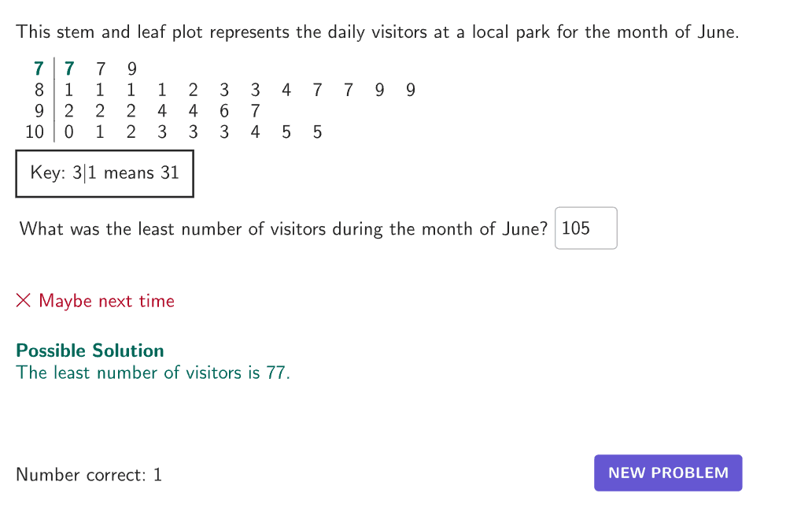Click the leaf 4 in the stem 10 row
The height and width of the screenshot is (508, 812).
[x=255, y=132]
